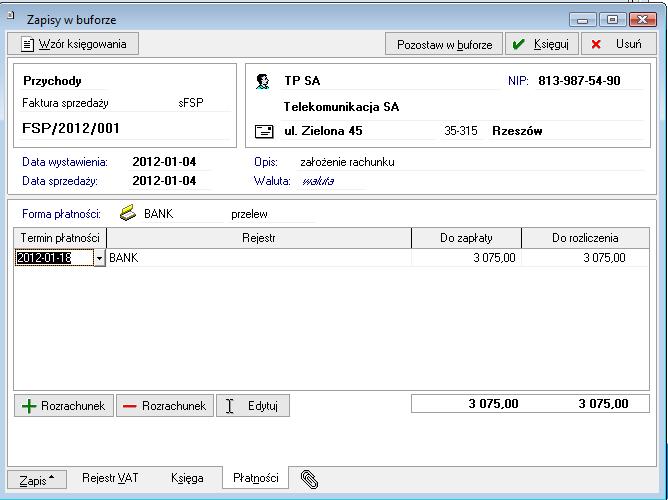Click the description założenie rachunku
This screenshot has width=668, height=500.
[347, 162]
